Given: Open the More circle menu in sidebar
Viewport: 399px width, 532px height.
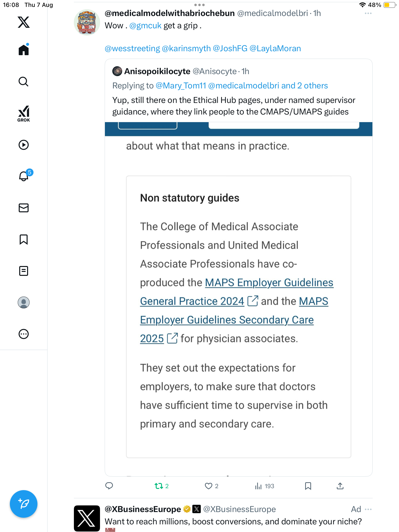Looking at the screenshot, I should pos(24,334).
